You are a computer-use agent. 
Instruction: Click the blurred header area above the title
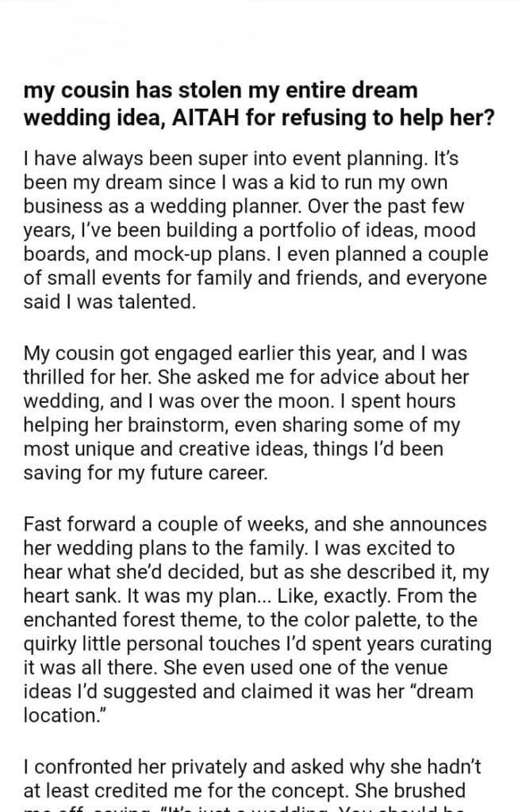pyautogui.click(x=159, y=36)
